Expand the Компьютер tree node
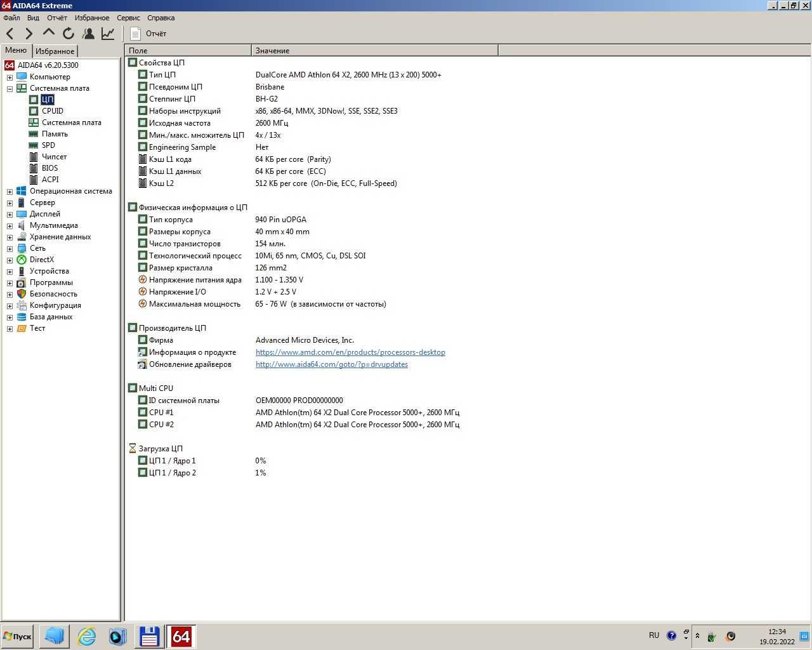 (x=10, y=77)
